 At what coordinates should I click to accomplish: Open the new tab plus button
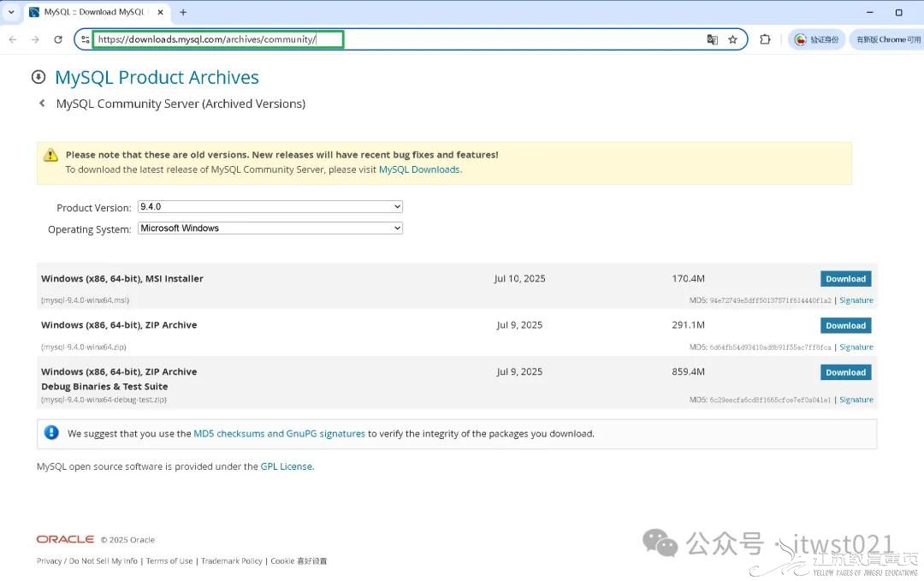point(183,12)
